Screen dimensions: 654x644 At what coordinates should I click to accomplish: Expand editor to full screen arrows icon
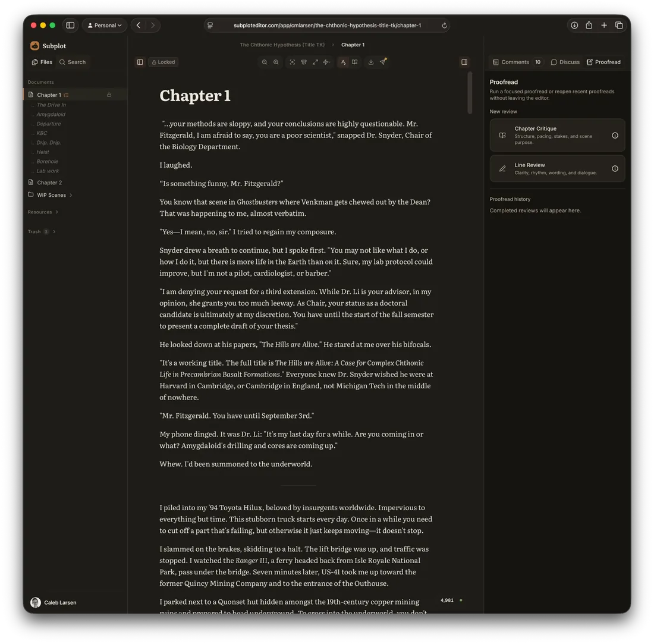click(x=315, y=62)
